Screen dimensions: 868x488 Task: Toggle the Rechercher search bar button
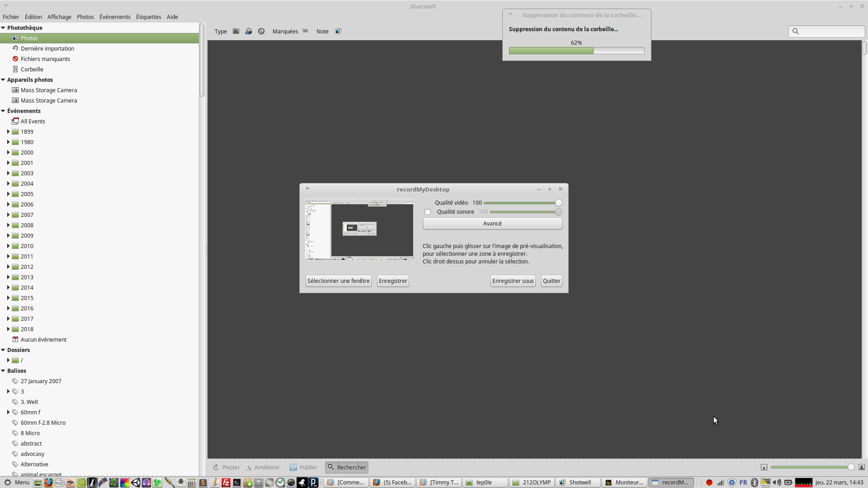point(347,467)
